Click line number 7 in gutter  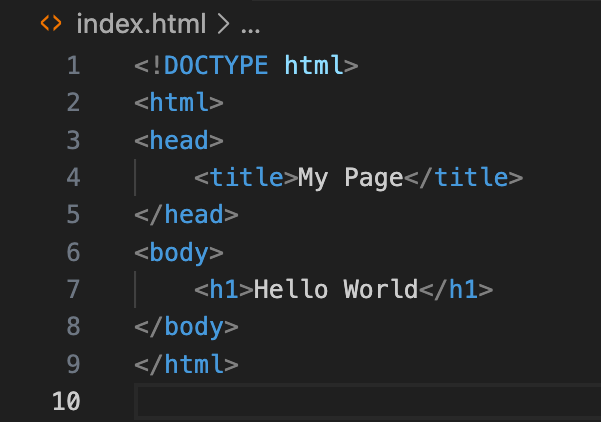point(73,289)
